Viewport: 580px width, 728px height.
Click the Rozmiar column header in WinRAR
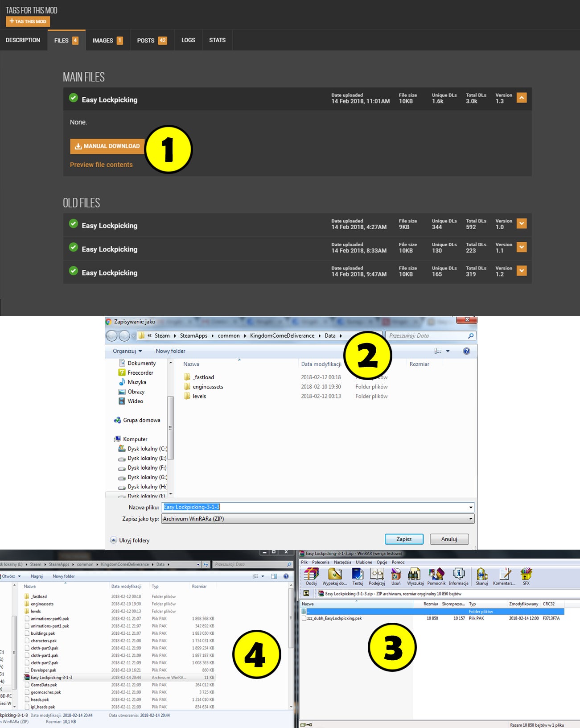[431, 604]
